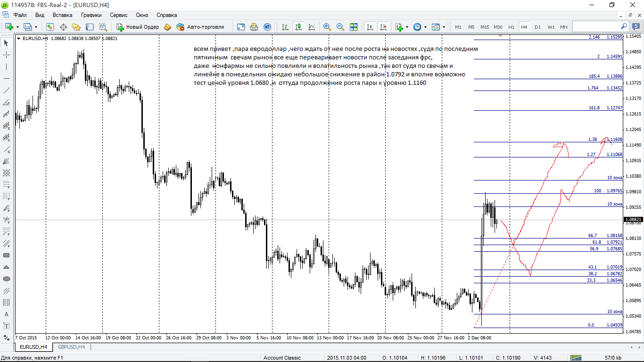Zoom in on the chart

coord(327,27)
